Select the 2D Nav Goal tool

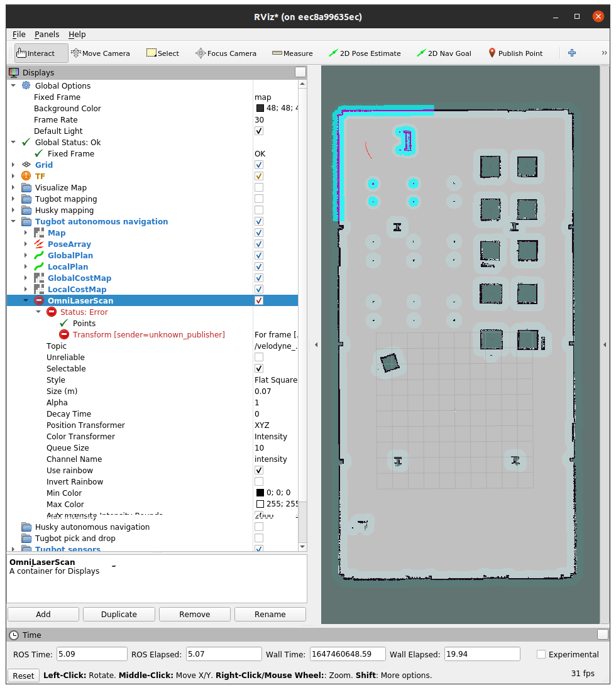coord(444,53)
